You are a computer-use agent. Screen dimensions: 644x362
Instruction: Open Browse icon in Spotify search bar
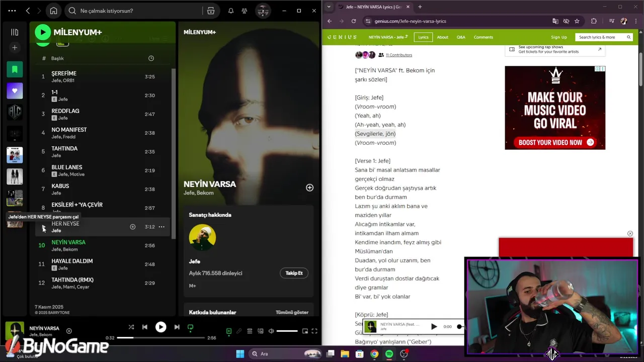(x=211, y=11)
